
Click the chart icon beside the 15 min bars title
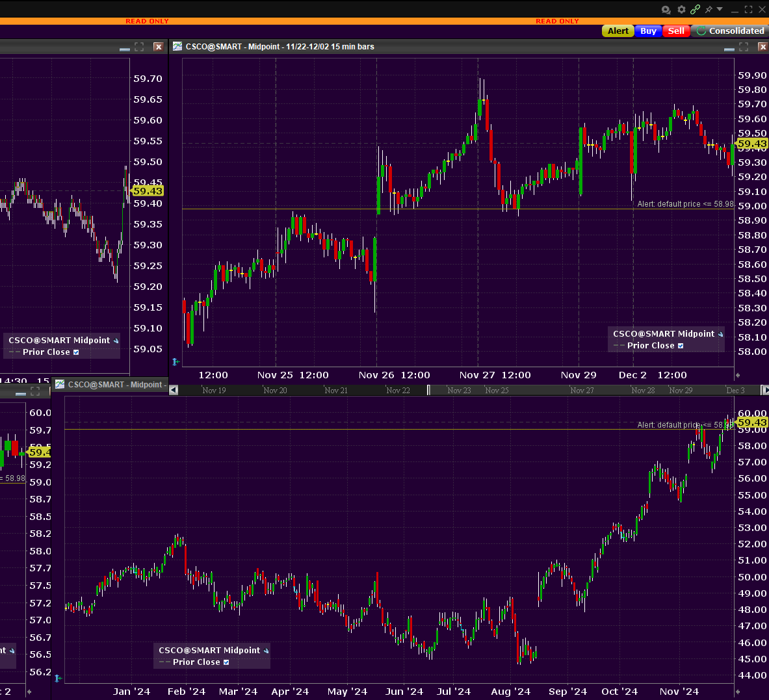tap(177, 47)
